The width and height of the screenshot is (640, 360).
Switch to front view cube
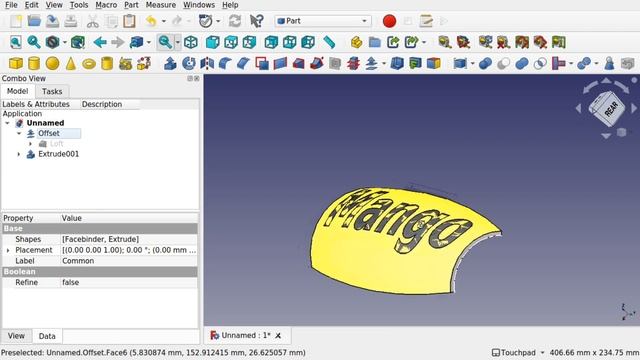point(212,42)
